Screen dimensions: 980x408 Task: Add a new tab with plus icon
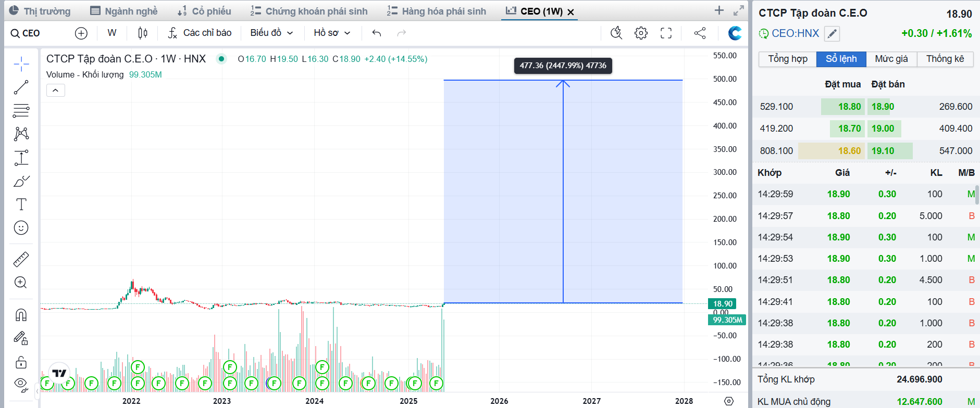(x=719, y=10)
